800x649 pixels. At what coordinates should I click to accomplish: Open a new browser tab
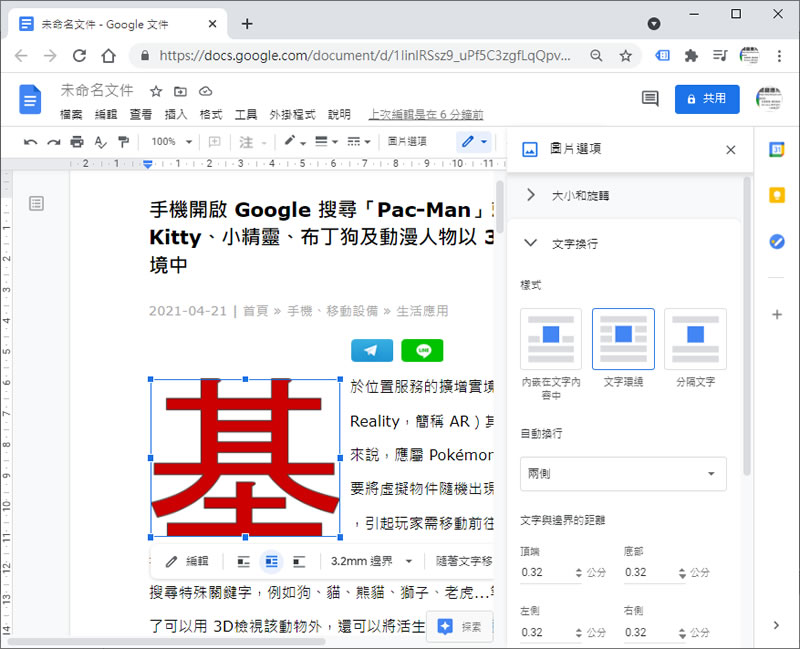247,24
